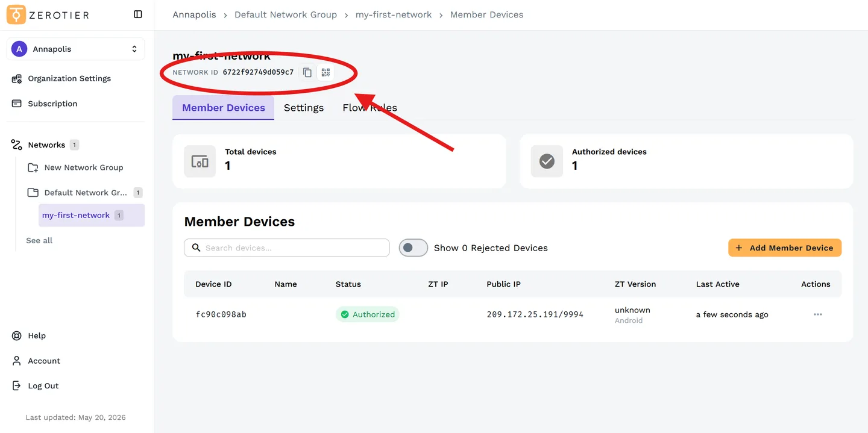Sort by the Last Active column header

(x=718, y=284)
